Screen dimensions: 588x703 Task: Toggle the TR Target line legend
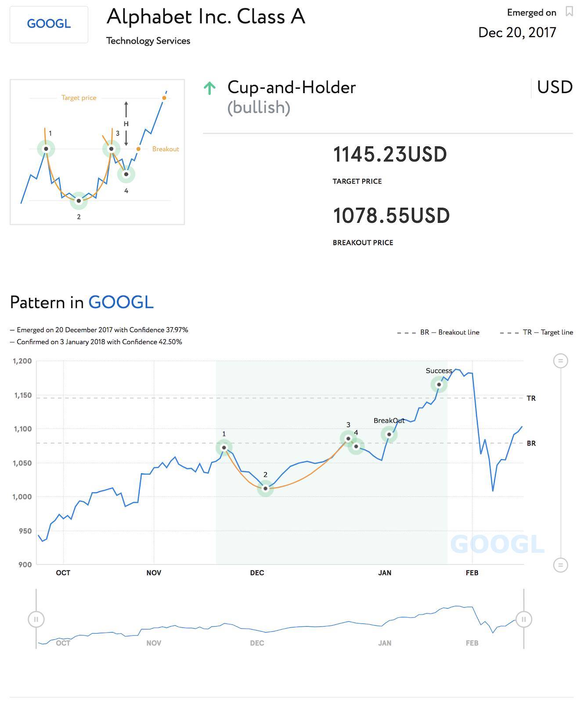point(536,333)
